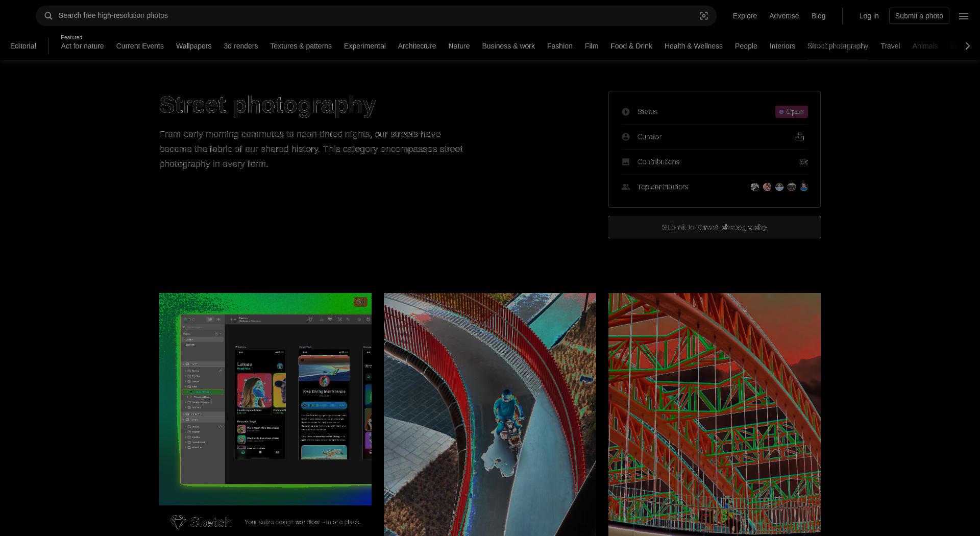This screenshot has height=536, width=980.
Task: Click the Sketch ad tagline text
Action: (303, 522)
